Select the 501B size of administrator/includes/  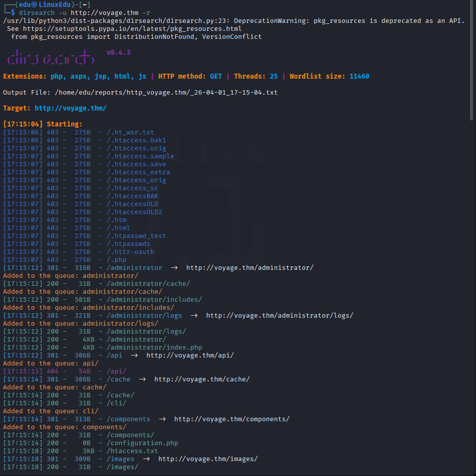point(83,300)
